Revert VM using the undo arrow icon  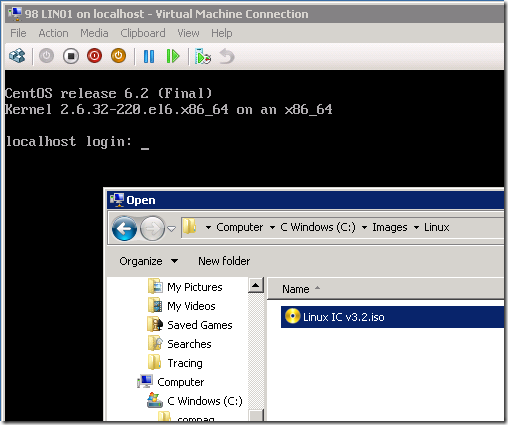227,56
